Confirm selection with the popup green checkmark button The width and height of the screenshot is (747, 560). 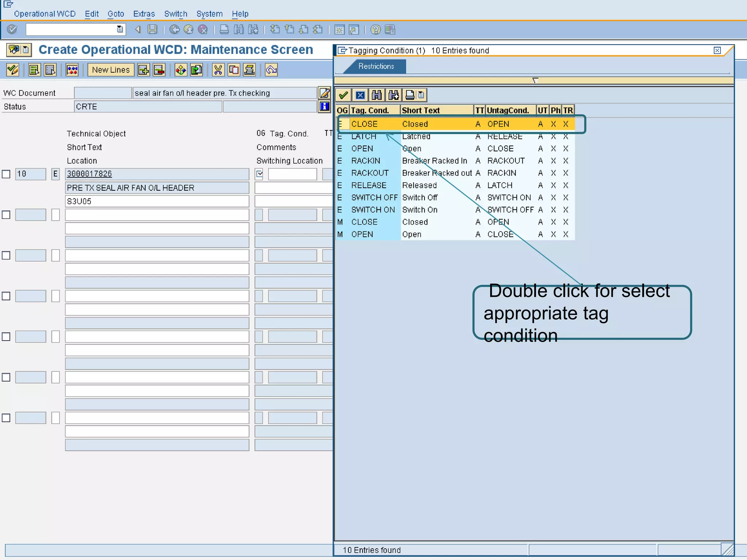coord(343,95)
